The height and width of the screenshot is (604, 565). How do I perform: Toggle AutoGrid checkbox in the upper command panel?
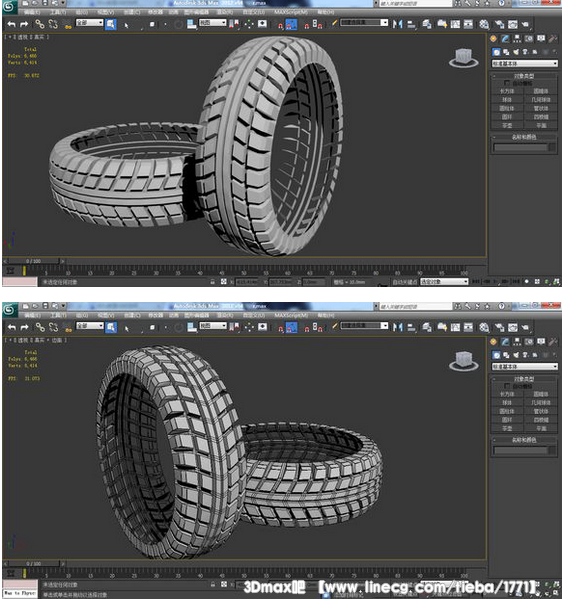507,83
